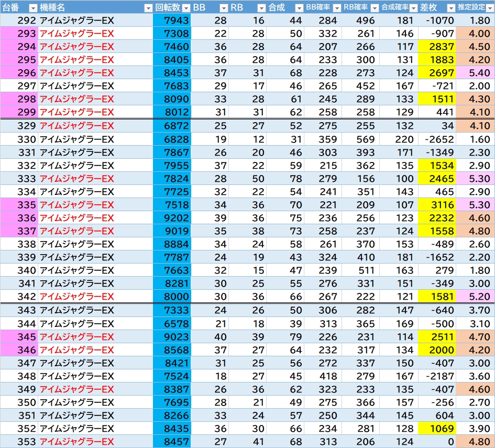Click combined probability cell 100
495x448 pixels.
click(399, 178)
